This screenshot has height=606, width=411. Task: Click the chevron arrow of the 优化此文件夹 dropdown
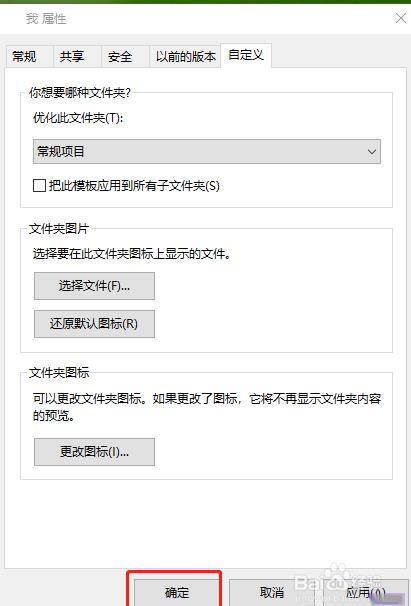[372, 152]
